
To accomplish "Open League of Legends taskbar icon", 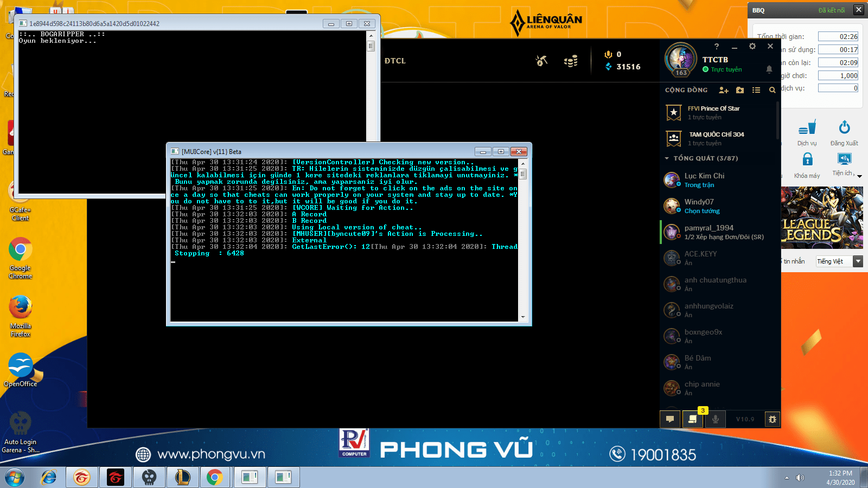I will [182, 478].
